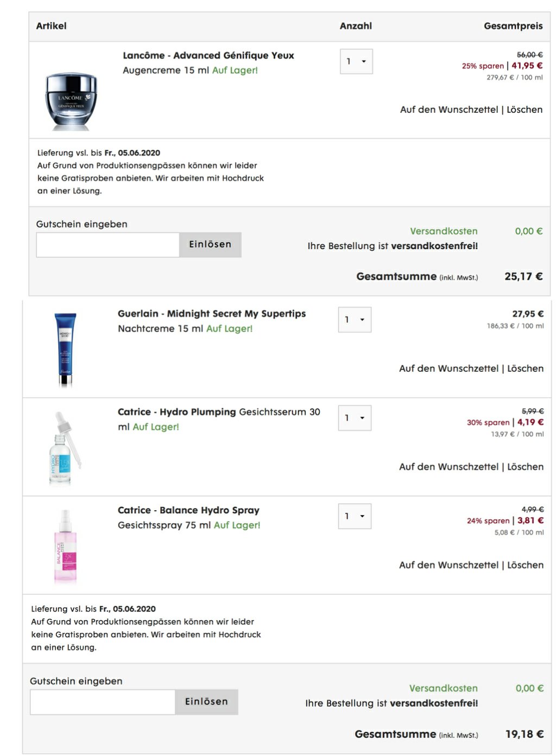This screenshot has height=756, width=556.
Task: Remove Guerlain Midnight Secret with Löschen
Action: [x=525, y=369]
